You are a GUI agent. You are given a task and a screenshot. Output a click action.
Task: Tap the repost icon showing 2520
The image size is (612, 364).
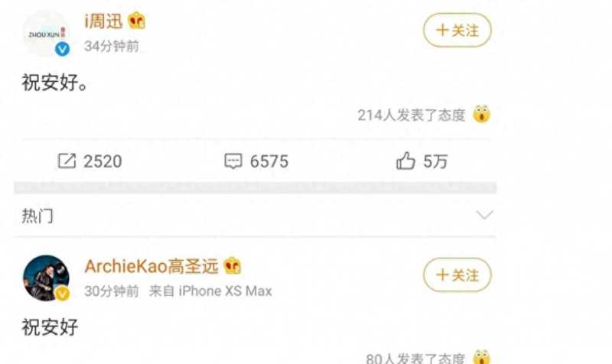(67, 161)
